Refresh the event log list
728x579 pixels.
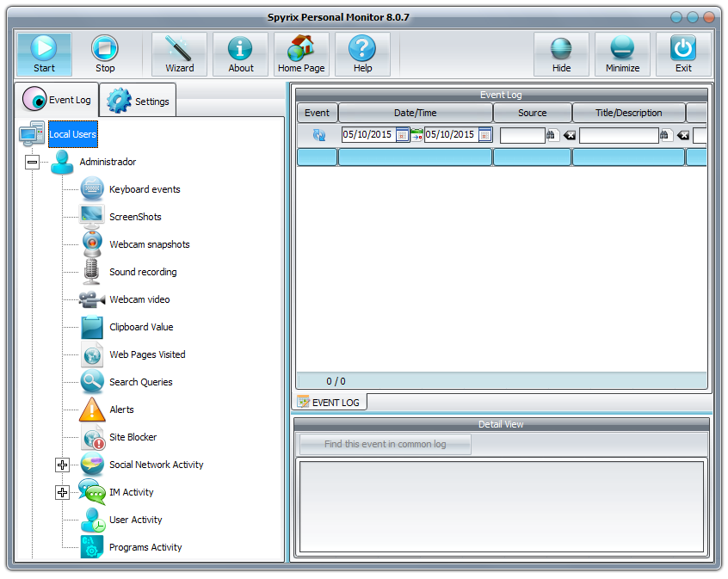pos(319,135)
